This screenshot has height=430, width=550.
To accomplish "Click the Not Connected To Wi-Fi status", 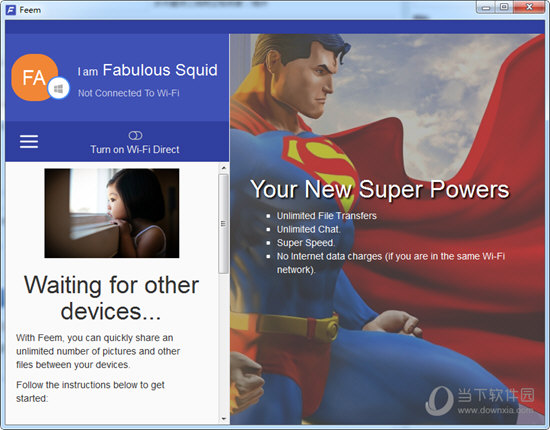I will pos(128,93).
